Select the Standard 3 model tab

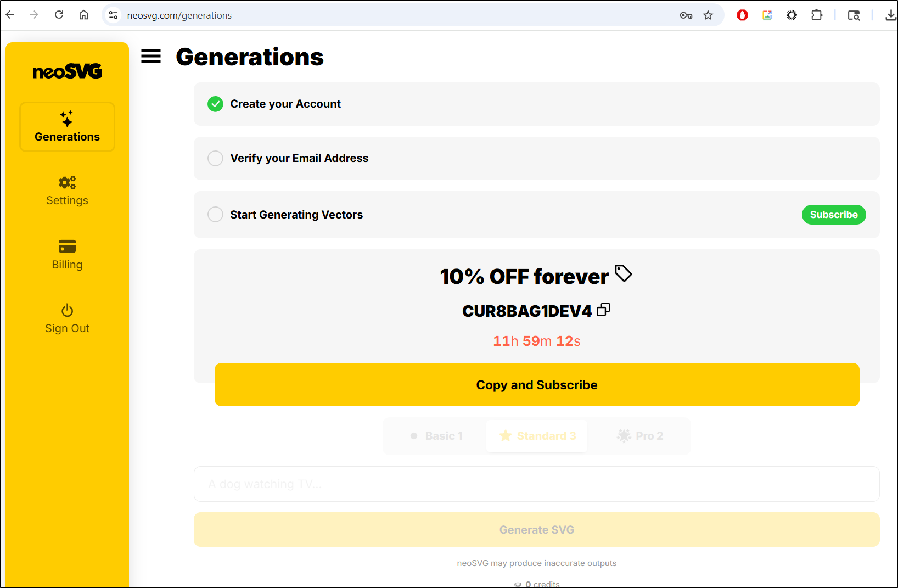pyautogui.click(x=537, y=436)
